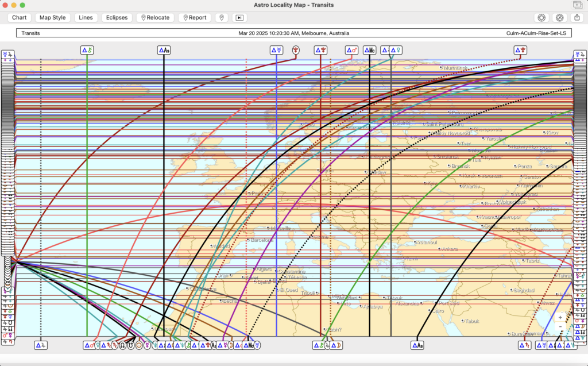Click the share icon at the top right
Screen dimensions: 588x366
tap(577, 17)
